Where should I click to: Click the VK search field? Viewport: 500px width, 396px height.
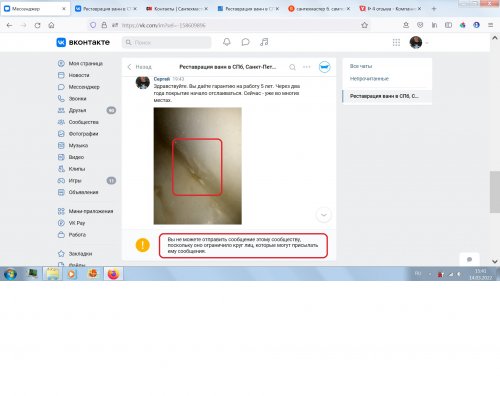(x=166, y=42)
